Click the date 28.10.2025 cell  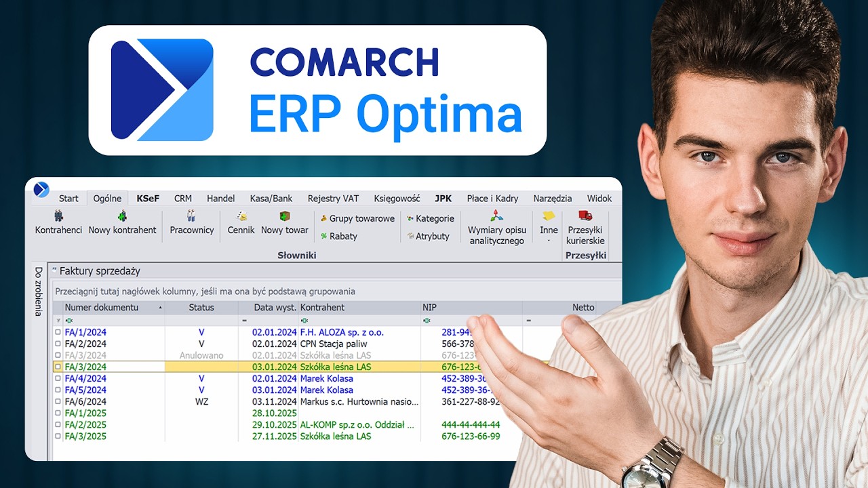[269, 413]
